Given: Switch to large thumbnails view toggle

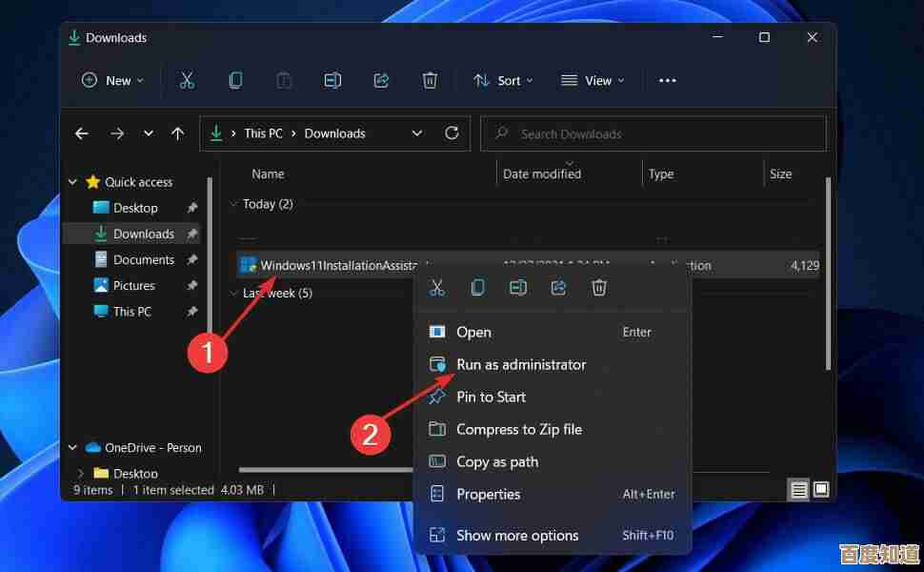Looking at the screenshot, I should tap(820, 490).
